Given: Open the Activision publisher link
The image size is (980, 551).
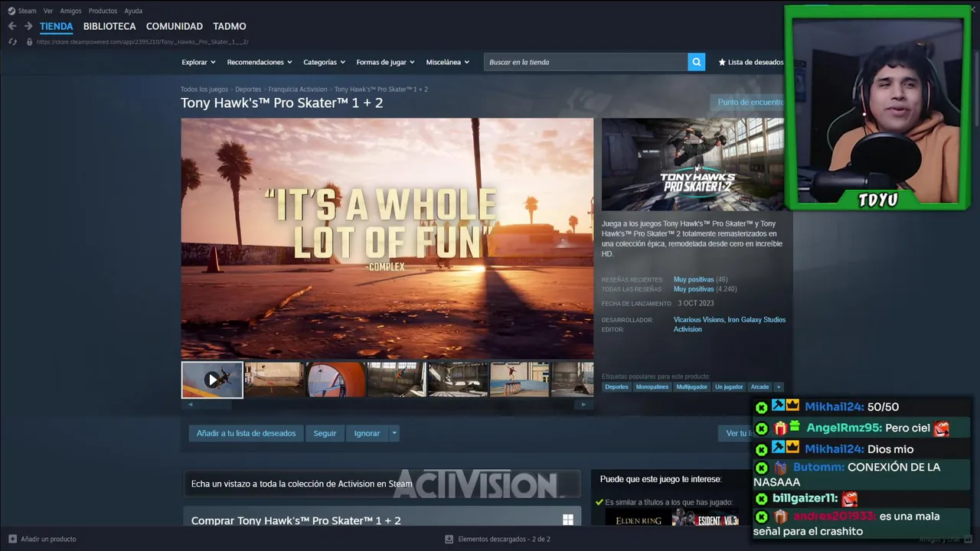Looking at the screenshot, I should pyautogui.click(x=688, y=329).
